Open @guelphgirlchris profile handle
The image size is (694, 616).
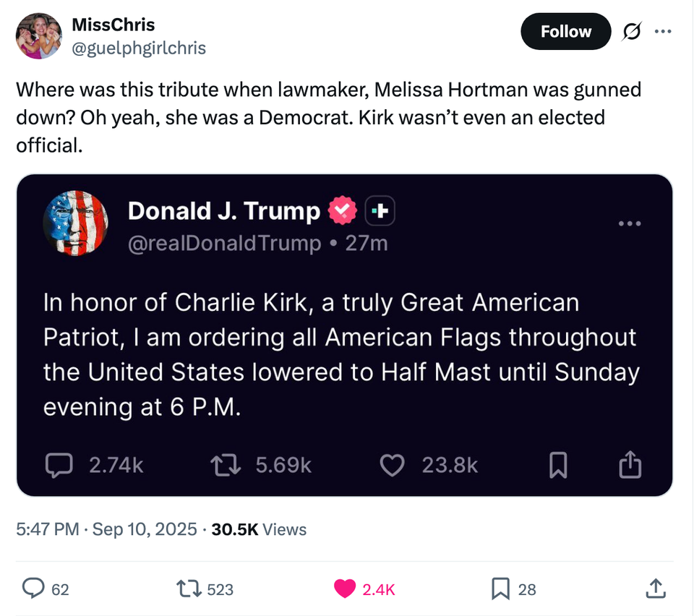(137, 48)
